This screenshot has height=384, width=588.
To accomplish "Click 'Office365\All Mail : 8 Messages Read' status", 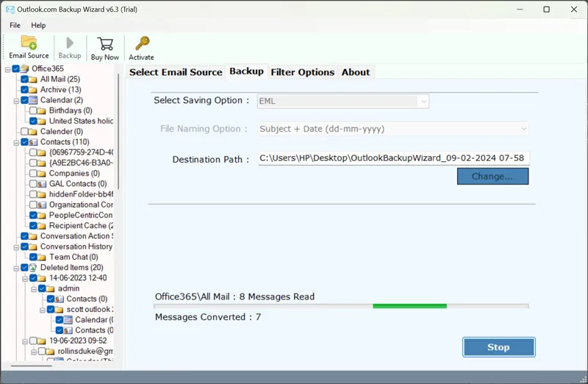I will click(234, 297).
